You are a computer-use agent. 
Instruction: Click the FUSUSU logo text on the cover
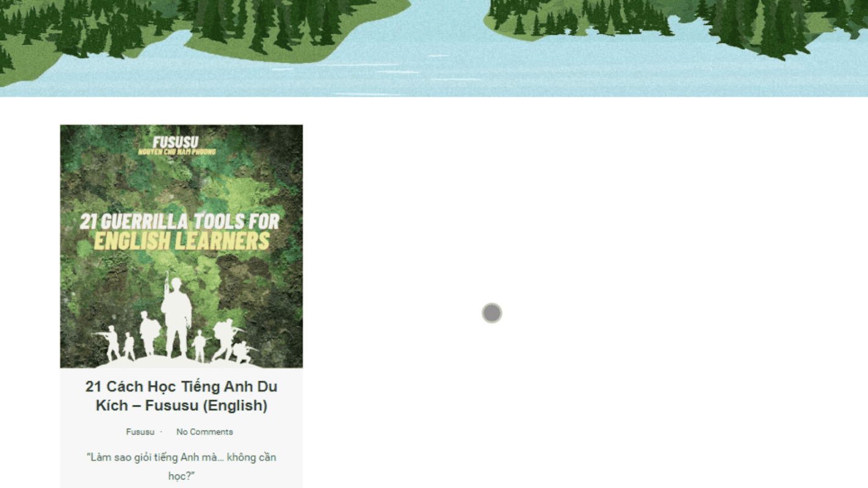pos(175,142)
